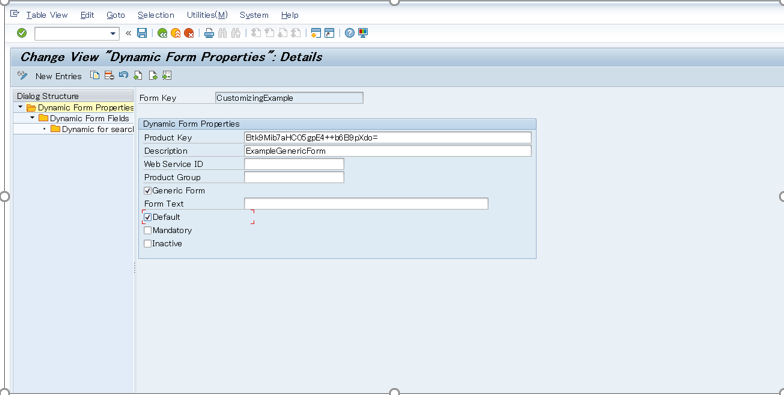The height and width of the screenshot is (395, 784).
Task: Click the double-chevron collapse command field icon
Action: [x=128, y=33]
